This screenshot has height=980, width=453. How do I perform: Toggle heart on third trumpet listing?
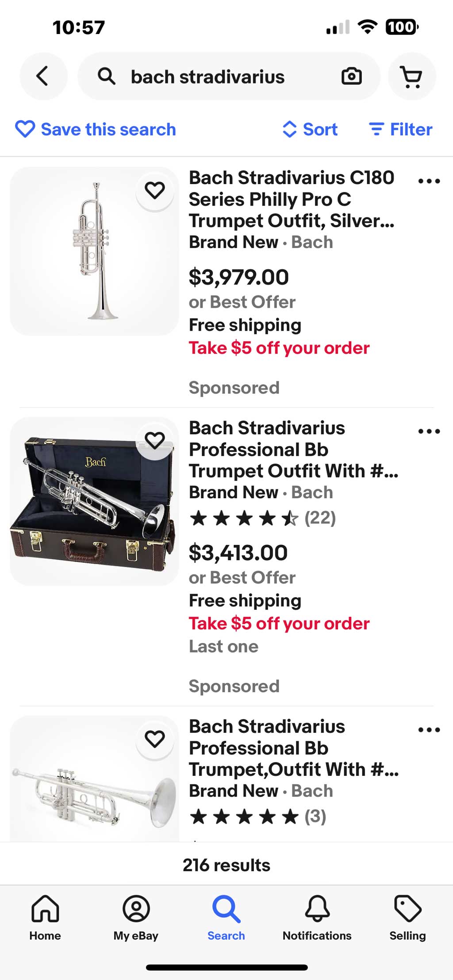pyautogui.click(x=155, y=739)
